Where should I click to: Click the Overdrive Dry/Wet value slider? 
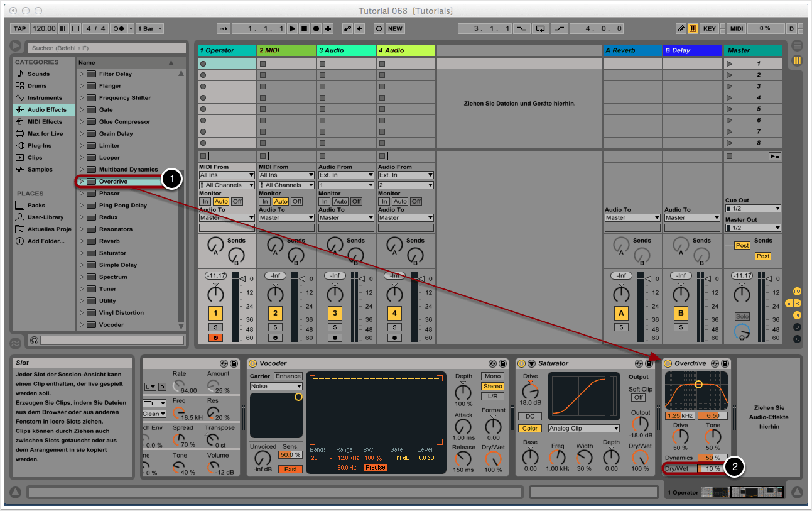pyautogui.click(x=712, y=468)
